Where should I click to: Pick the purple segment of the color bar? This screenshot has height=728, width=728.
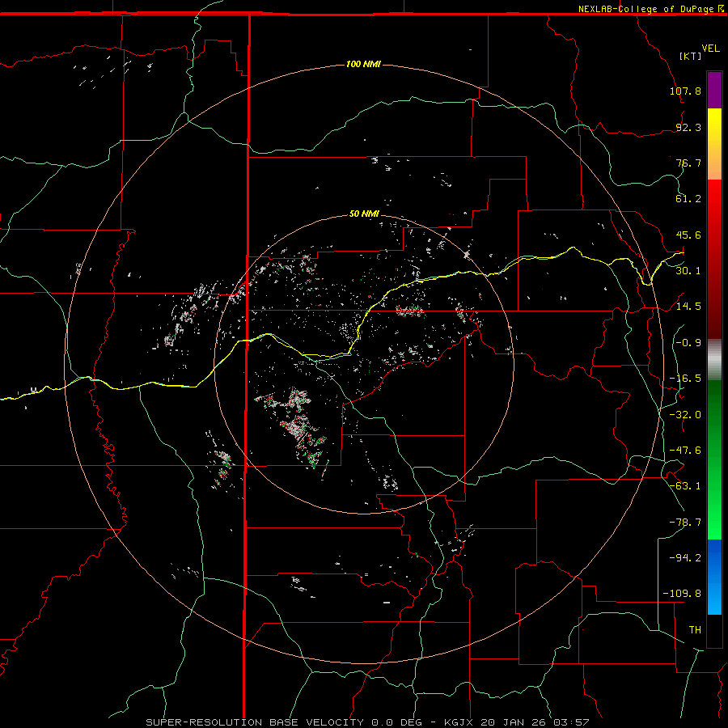(x=714, y=90)
